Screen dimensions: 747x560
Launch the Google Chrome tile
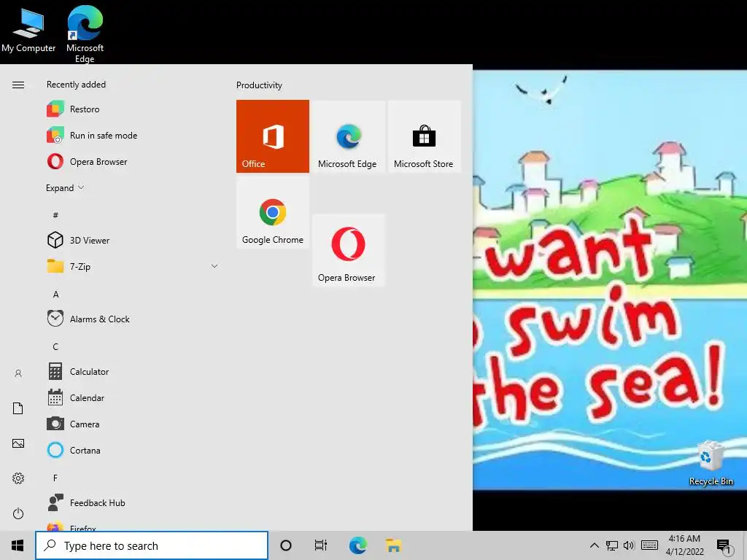click(x=273, y=212)
